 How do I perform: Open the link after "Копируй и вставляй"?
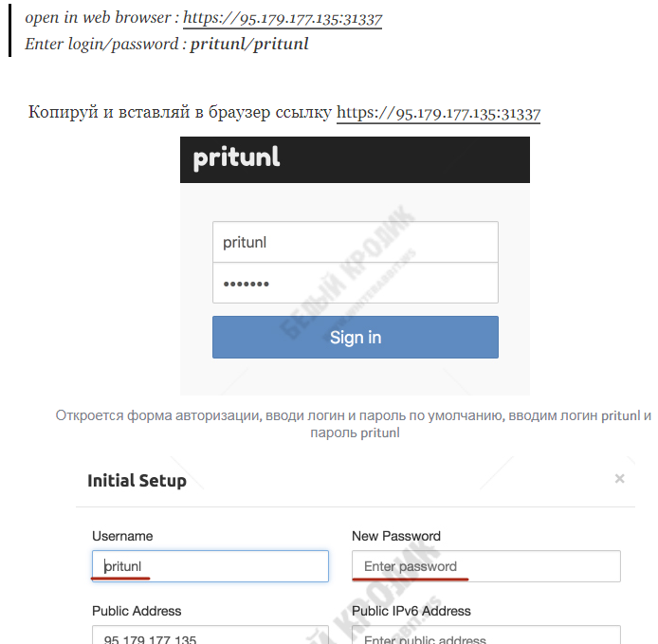[x=439, y=113]
